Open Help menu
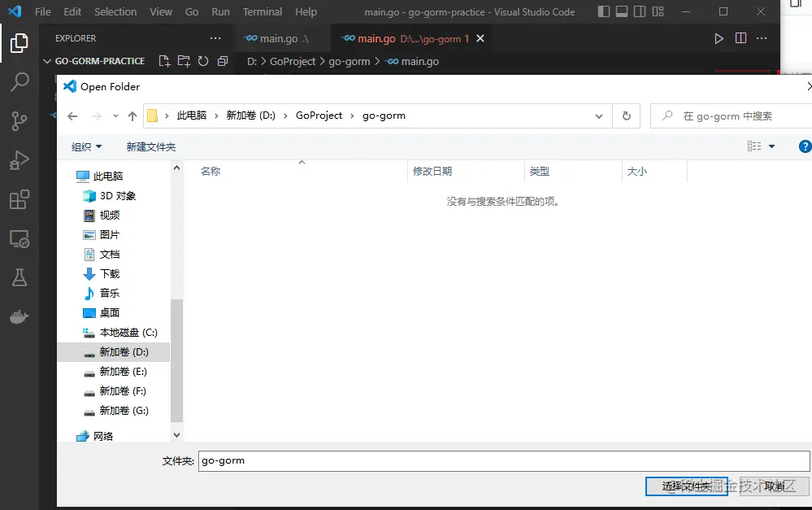Viewport: 812px width, 510px height. (x=306, y=11)
